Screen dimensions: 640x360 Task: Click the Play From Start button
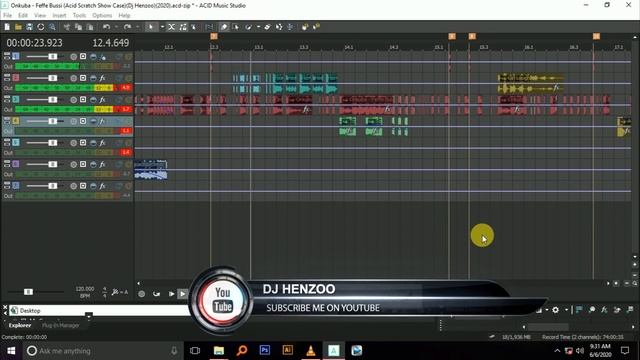[x=171, y=293]
